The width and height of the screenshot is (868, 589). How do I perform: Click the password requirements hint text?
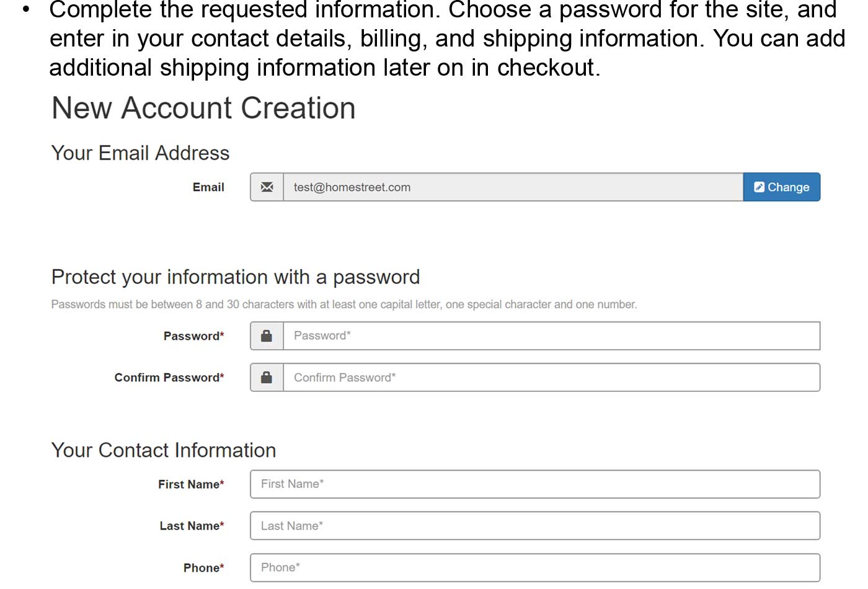point(343,304)
